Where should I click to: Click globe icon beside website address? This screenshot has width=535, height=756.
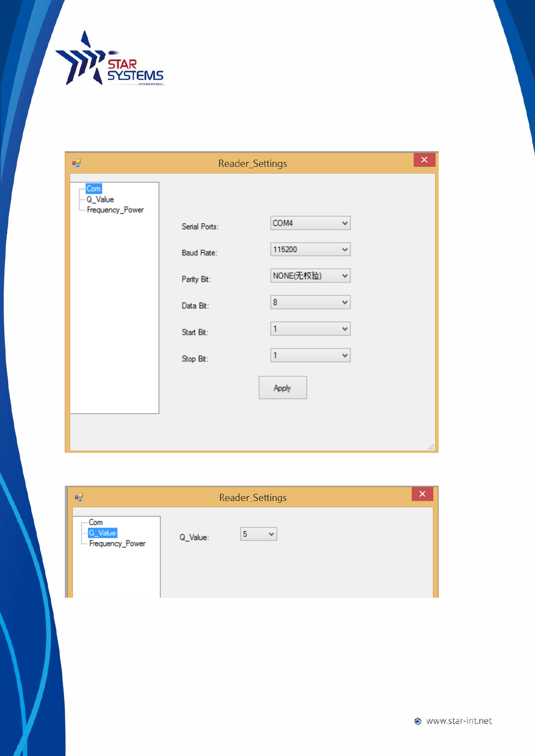[x=418, y=721]
